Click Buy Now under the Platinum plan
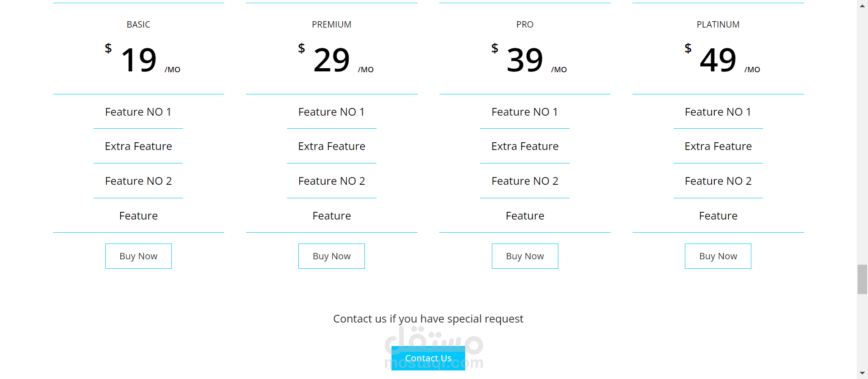The image size is (868, 379). pyautogui.click(x=718, y=256)
